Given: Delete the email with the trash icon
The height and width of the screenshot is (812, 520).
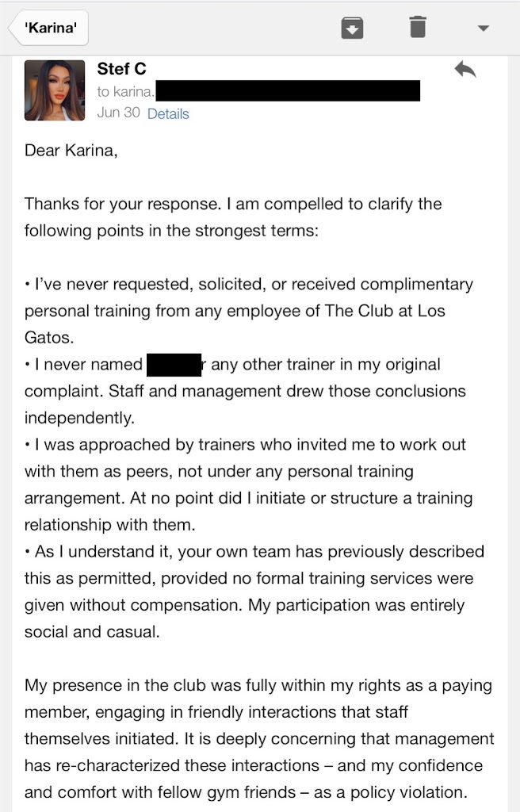Looking at the screenshot, I should click(418, 28).
